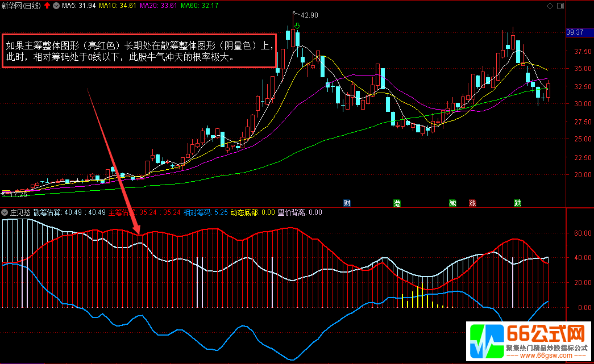Image resolution: width=594 pixels, height=364 pixels.
Task: Expand the 庄见愁 indicator dropdown arrow
Action: click(x=5, y=212)
